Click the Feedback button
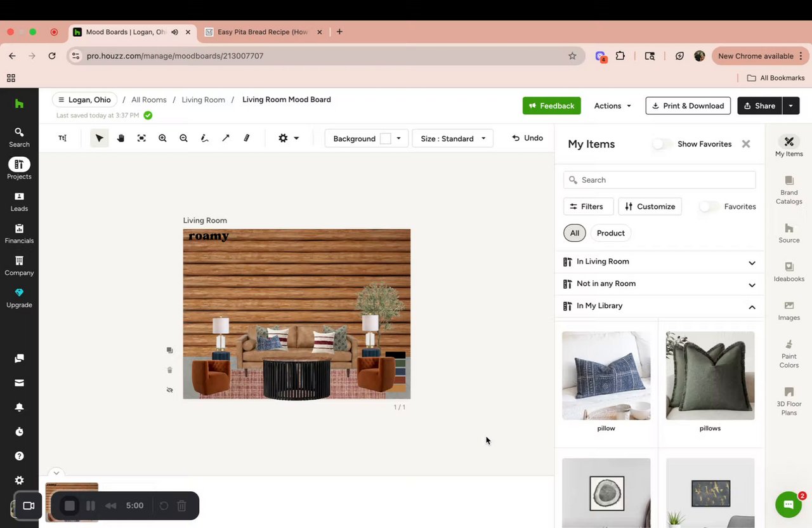 click(551, 105)
